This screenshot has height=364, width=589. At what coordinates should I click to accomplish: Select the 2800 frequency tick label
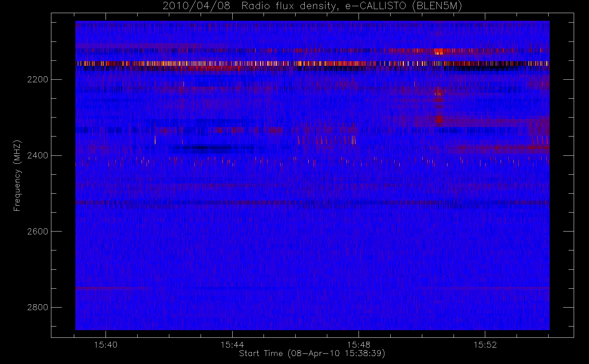click(37, 307)
